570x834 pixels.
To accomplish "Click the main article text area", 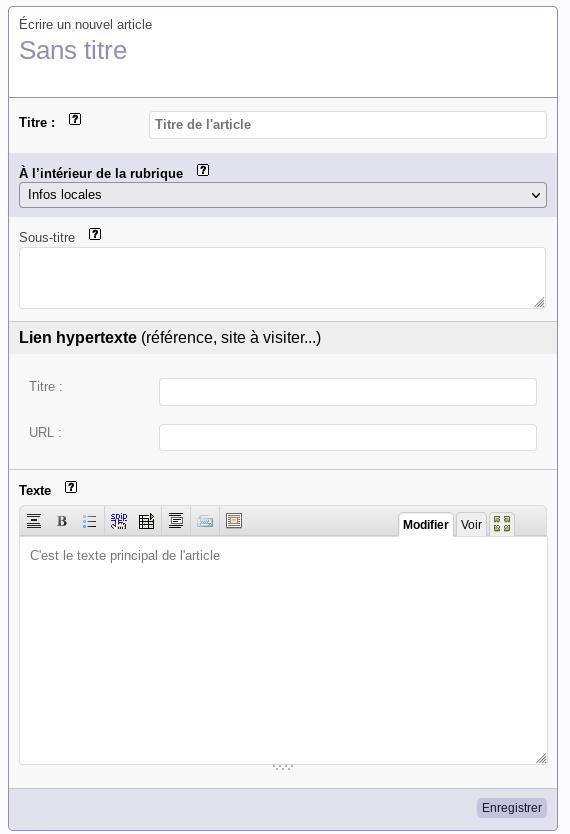I will point(283,650).
